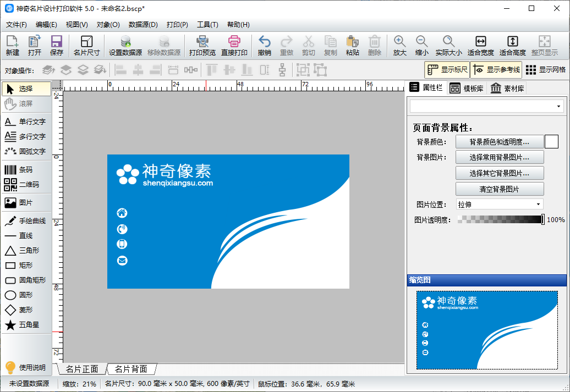
Task: Select the 五角星 star shape tool
Action: click(26, 325)
